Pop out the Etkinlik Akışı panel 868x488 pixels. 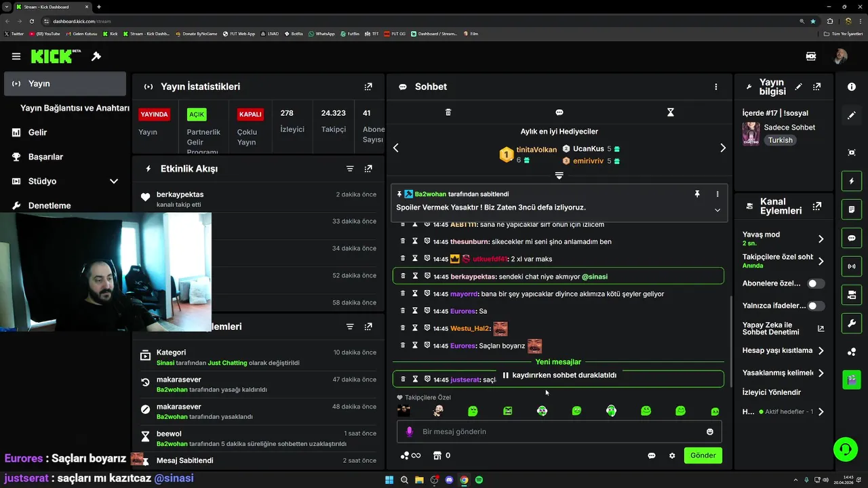point(368,169)
